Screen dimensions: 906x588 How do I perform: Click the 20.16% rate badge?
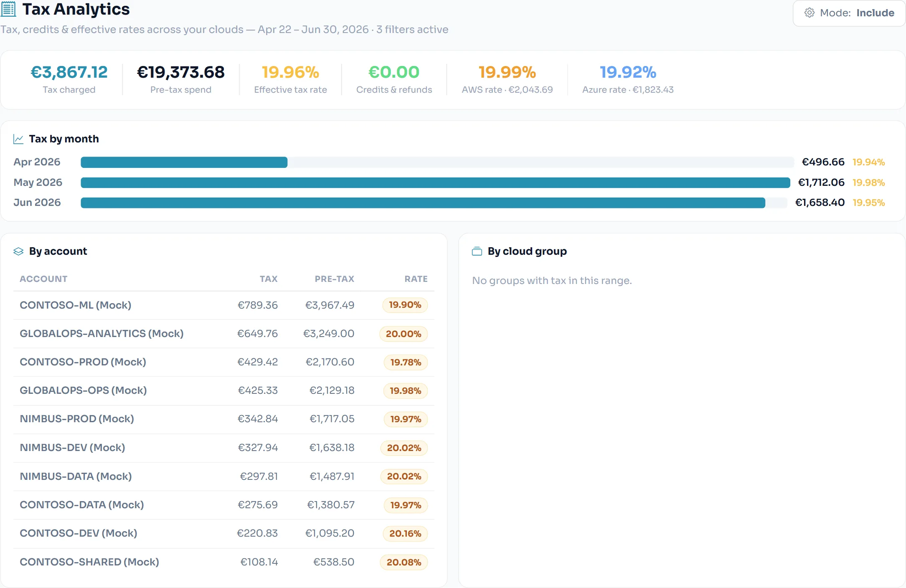pos(405,534)
